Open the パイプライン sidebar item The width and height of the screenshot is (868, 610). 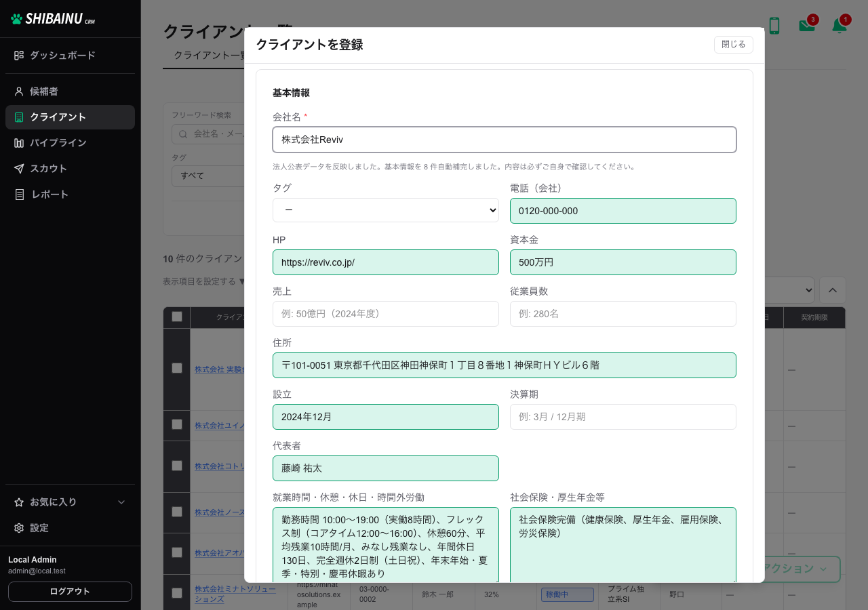pyautogui.click(x=70, y=143)
